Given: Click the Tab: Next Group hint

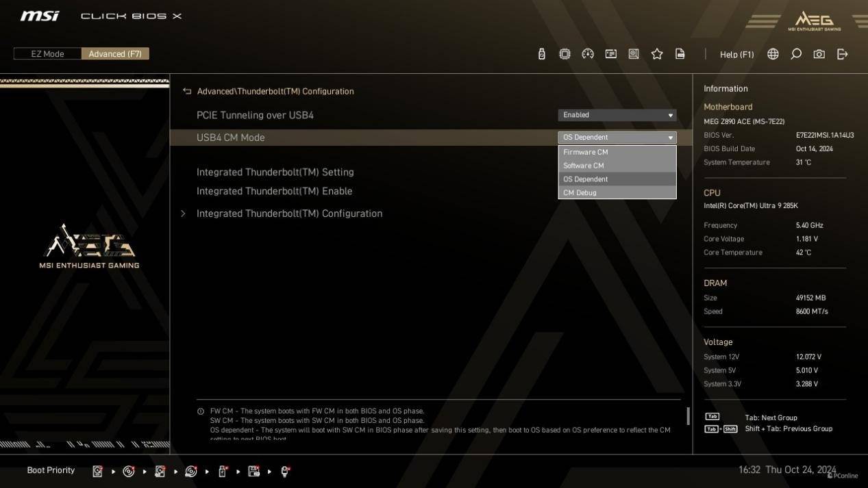Looking at the screenshot, I should tap(771, 418).
